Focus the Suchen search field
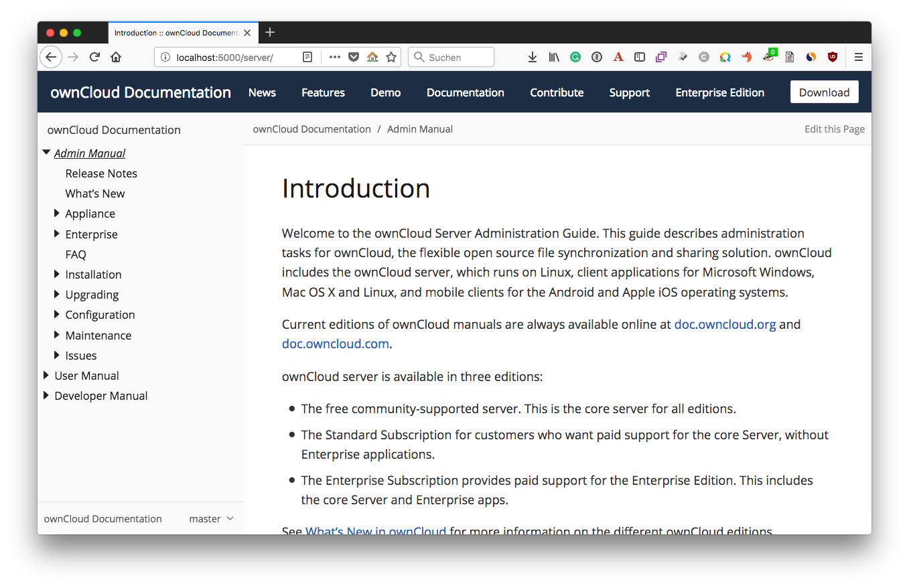Image resolution: width=909 pixels, height=588 pixels. tap(451, 58)
